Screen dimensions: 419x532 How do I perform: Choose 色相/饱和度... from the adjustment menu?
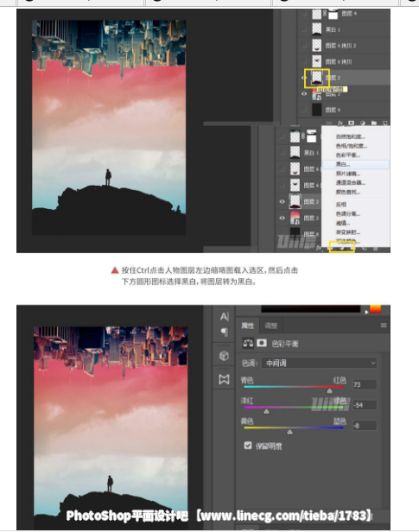click(355, 146)
